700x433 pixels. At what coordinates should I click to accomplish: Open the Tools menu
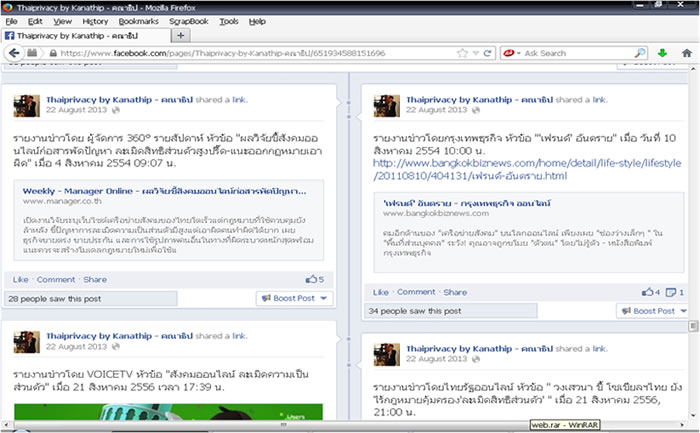tap(229, 21)
